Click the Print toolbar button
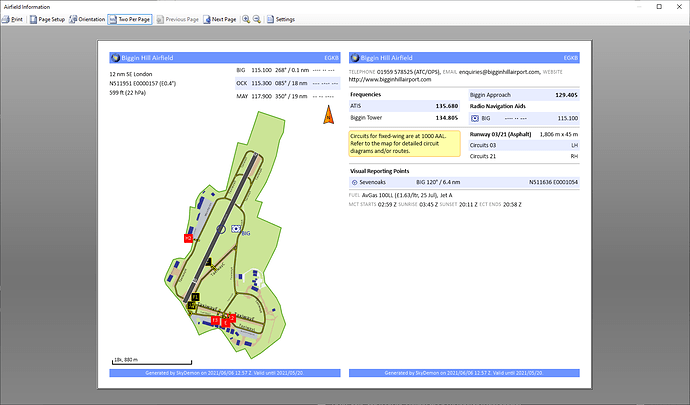Image resolution: width=690 pixels, height=405 pixels. (x=12, y=19)
